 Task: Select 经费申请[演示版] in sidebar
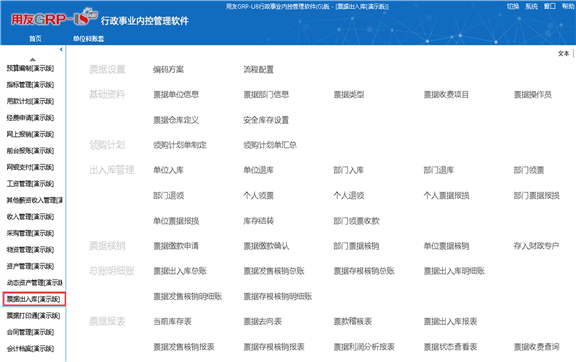point(30,118)
